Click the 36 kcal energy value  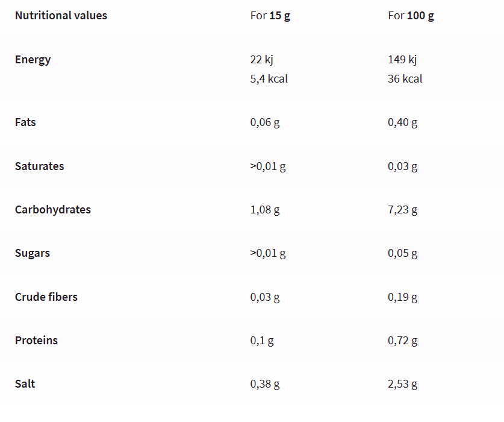click(x=405, y=79)
